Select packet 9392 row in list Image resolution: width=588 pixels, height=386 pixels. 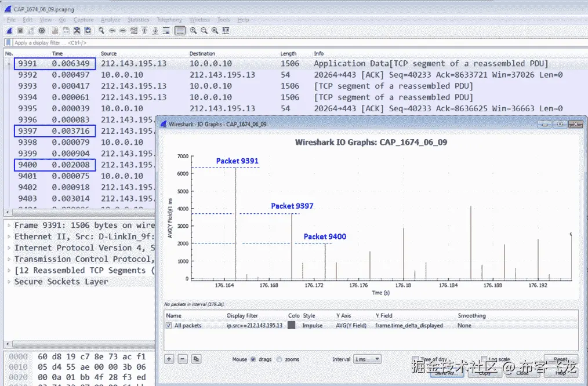coord(295,75)
